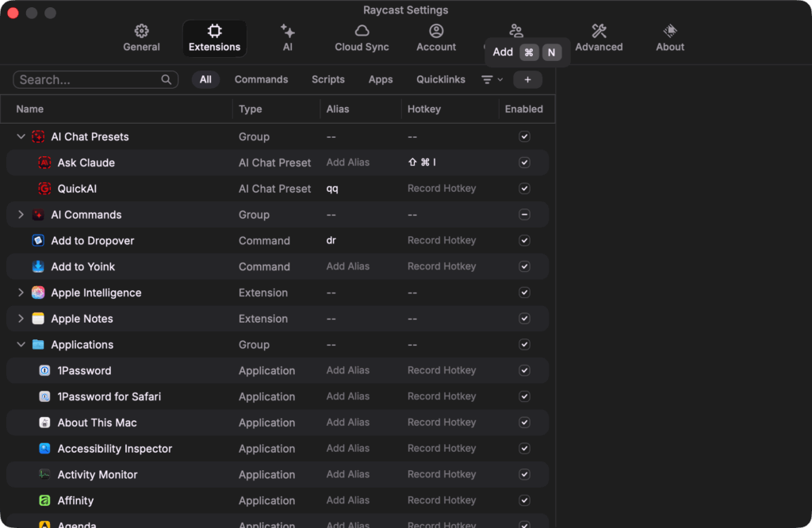Open the General settings tab icon
This screenshot has height=528, width=812.
tap(141, 31)
